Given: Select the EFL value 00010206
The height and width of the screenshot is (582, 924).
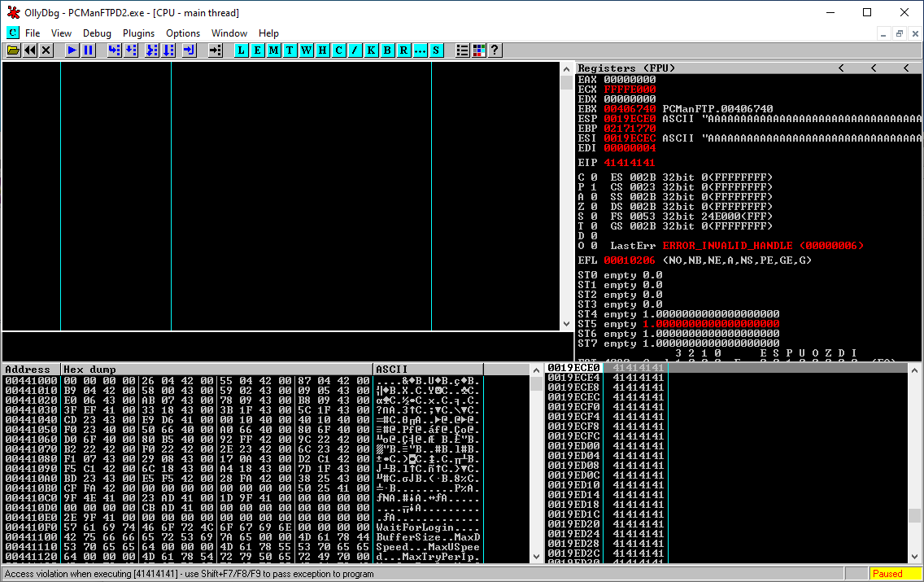Looking at the screenshot, I should click(x=630, y=260).
